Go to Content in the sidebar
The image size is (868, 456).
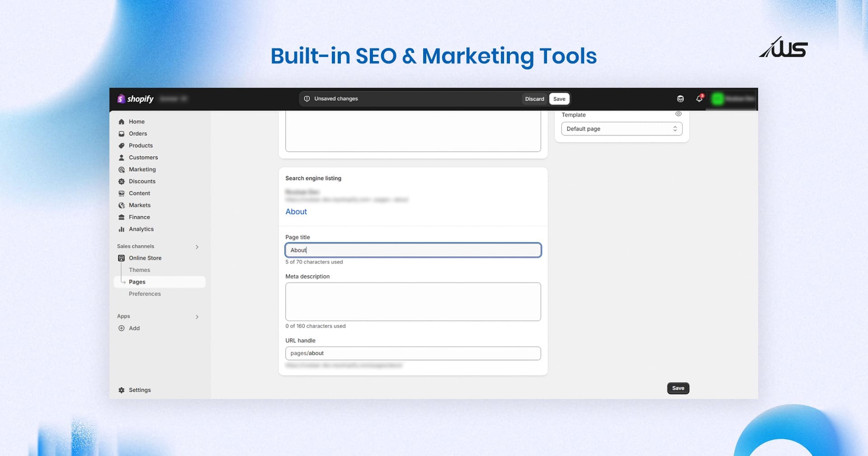pyautogui.click(x=139, y=193)
